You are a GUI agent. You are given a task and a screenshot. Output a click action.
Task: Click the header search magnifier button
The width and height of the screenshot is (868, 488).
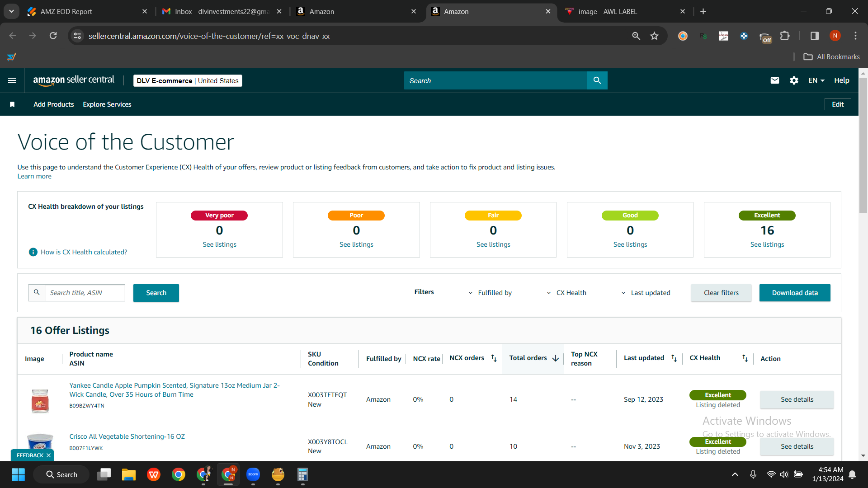tap(597, 80)
